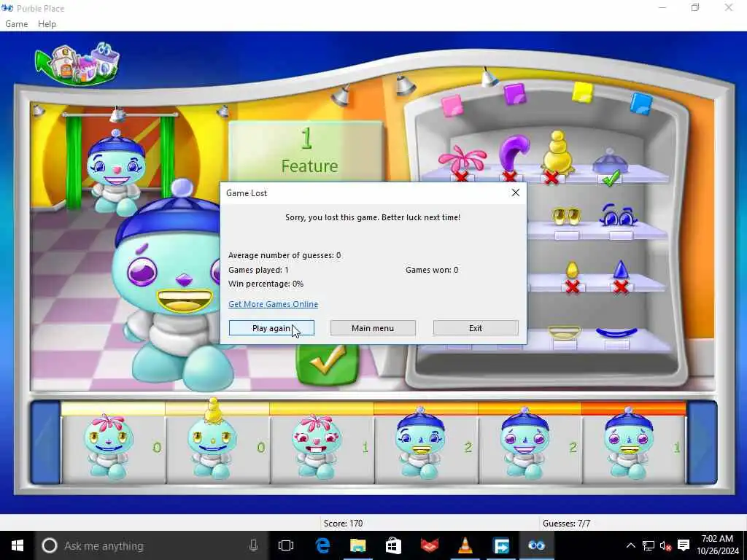
Task: Click the Games won: 0 text
Action: coord(432,270)
